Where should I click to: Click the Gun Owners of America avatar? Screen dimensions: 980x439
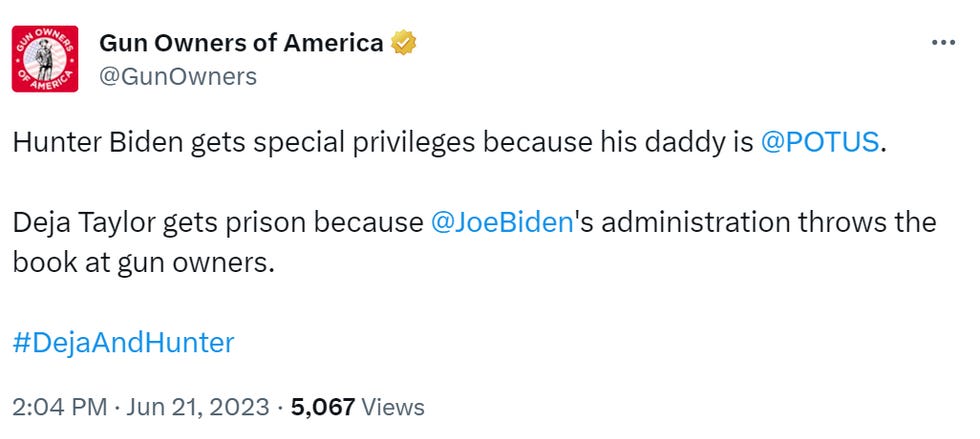(45, 58)
